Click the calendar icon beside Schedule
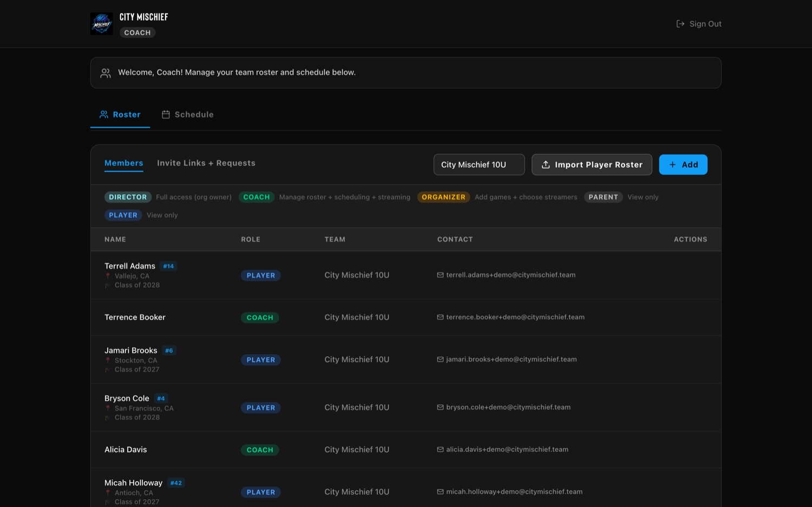The height and width of the screenshot is (507, 812). pos(166,115)
